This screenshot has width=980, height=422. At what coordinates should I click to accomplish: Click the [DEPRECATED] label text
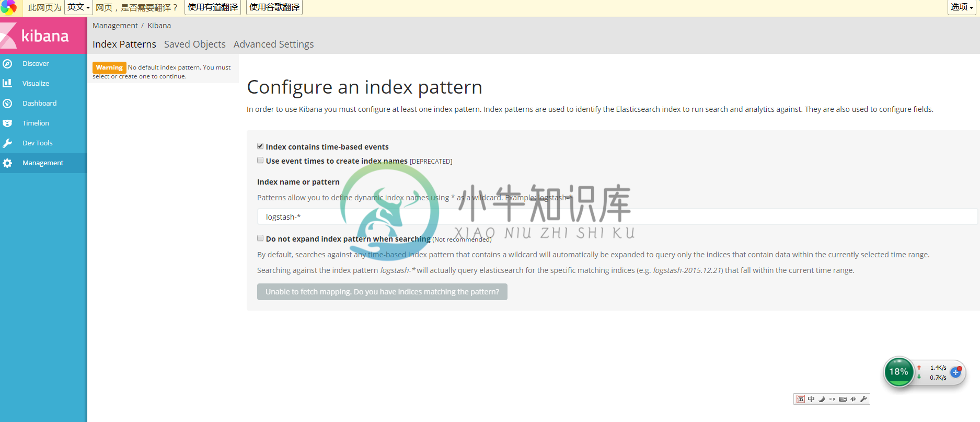point(431,162)
